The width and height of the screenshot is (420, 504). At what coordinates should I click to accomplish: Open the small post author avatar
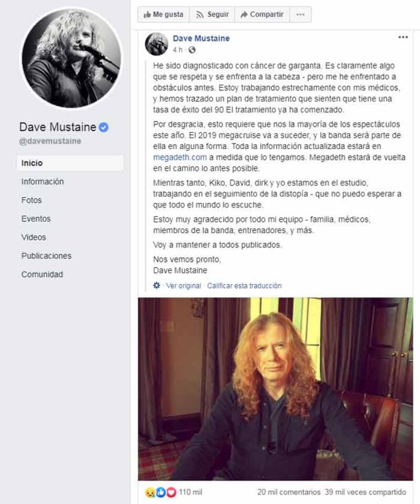pos(156,44)
